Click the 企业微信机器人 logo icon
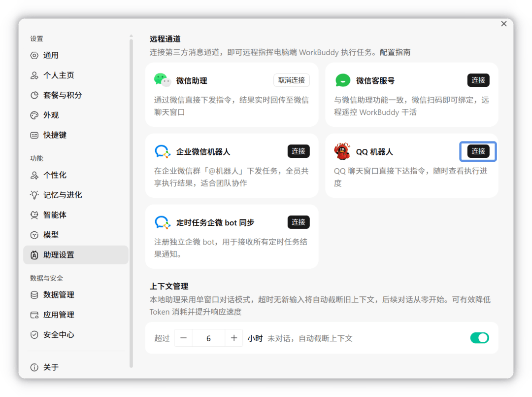Image resolution: width=532 pixels, height=397 pixels. click(x=162, y=151)
